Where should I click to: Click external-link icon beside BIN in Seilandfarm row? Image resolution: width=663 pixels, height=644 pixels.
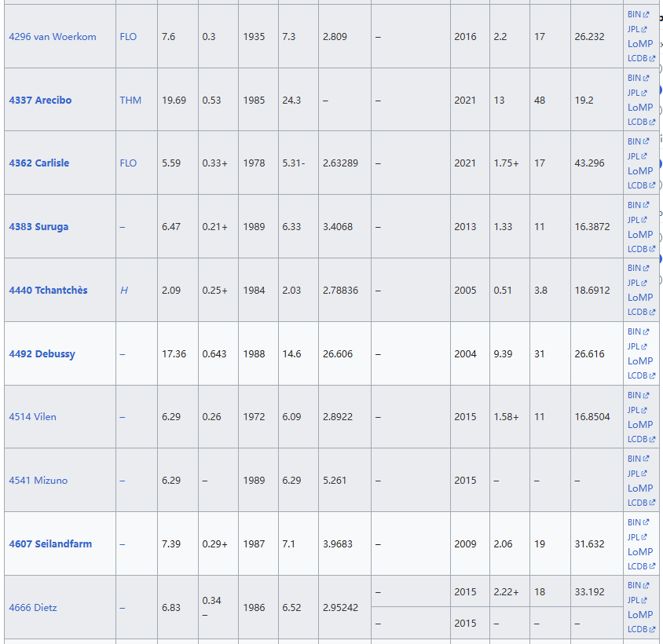646,523
